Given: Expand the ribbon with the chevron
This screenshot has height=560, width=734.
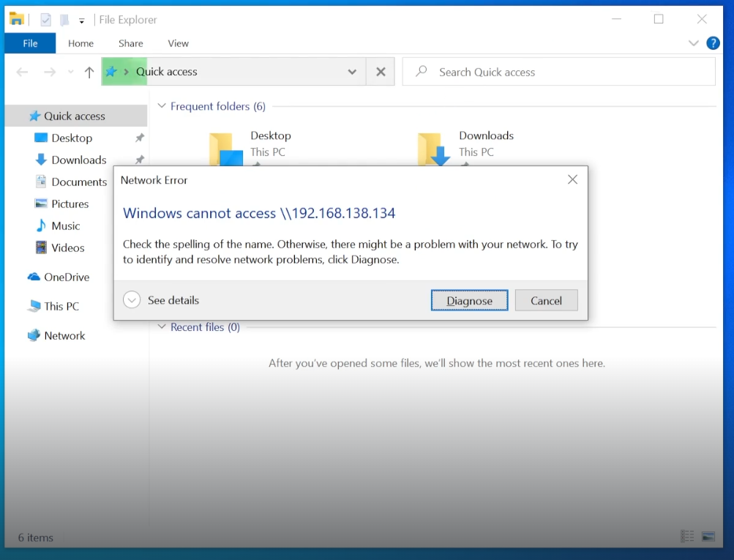Looking at the screenshot, I should tap(693, 43).
